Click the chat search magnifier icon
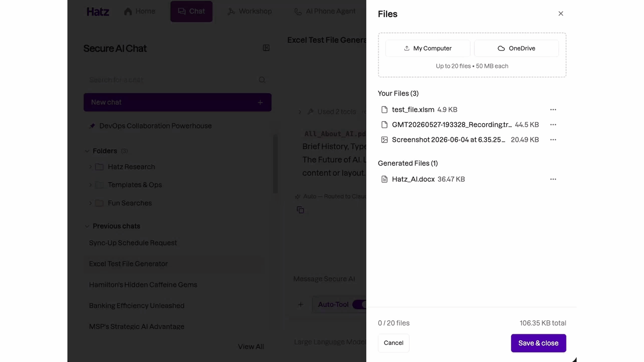Image resolution: width=644 pixels, height=362 pixels. tap(262, 80)
